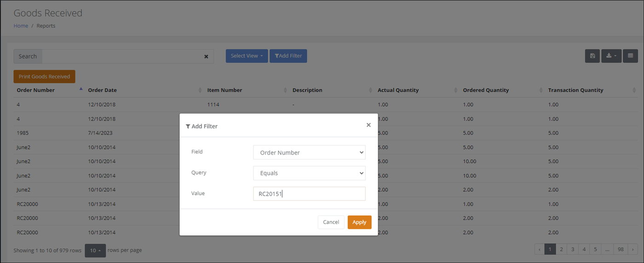Open the 10 rows per page dropdown
This screenshot has height=263, width=644.
(x=95, y=251)
